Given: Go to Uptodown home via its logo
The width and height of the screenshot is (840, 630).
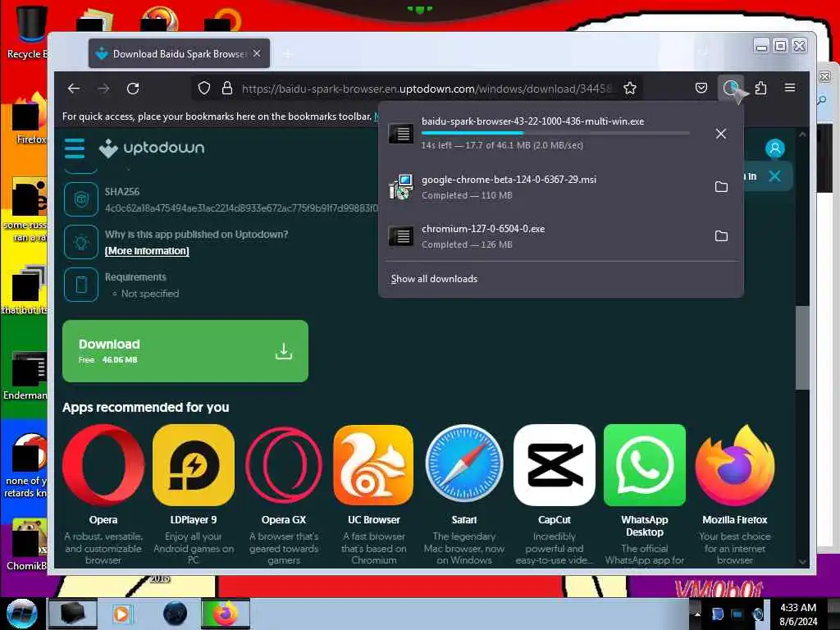Looking at the screenshot, I should 152,148.
